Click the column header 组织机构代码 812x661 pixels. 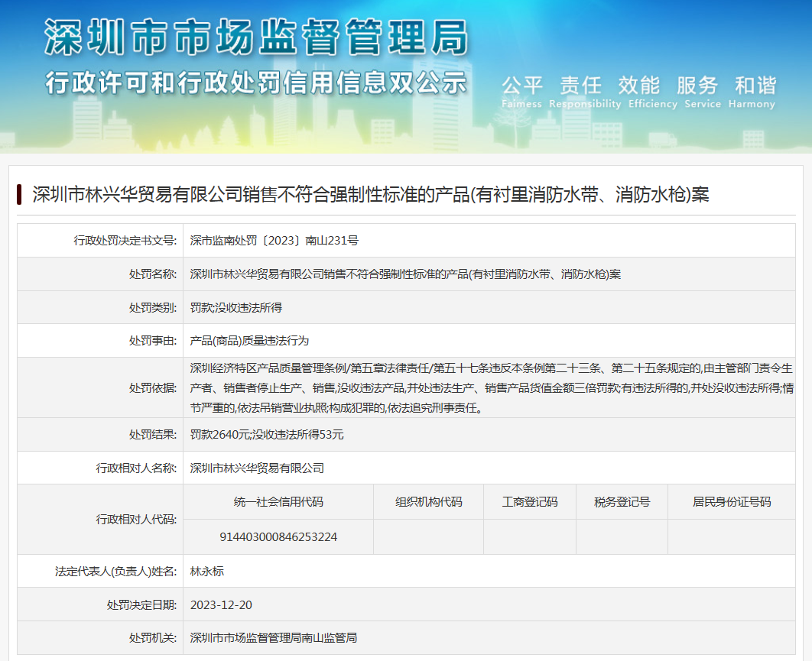[x=429, y=501]
